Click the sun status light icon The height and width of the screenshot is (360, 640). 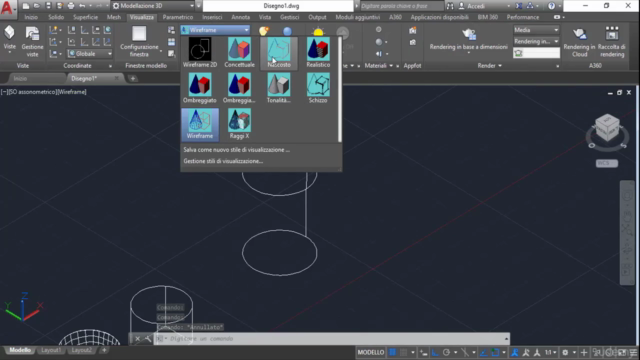point(318,32)
